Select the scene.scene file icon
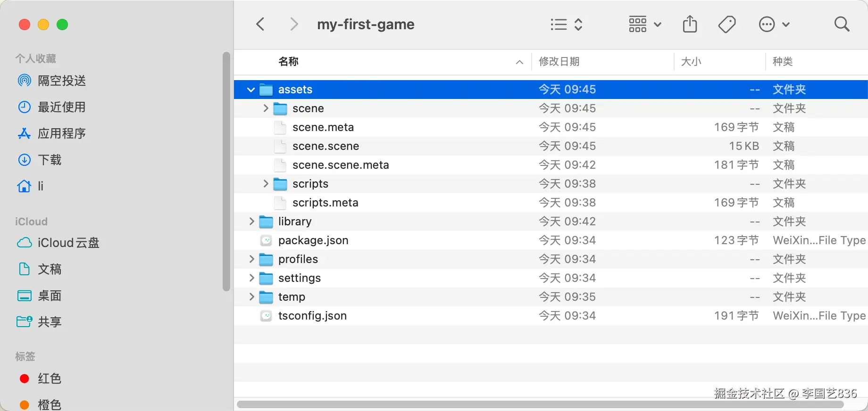 280,146
